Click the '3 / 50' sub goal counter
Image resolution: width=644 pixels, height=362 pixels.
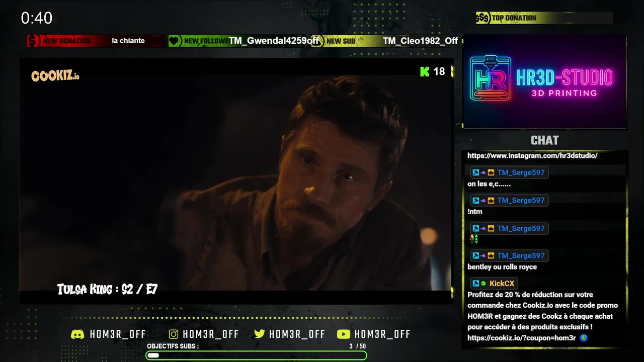click(358, 346)
